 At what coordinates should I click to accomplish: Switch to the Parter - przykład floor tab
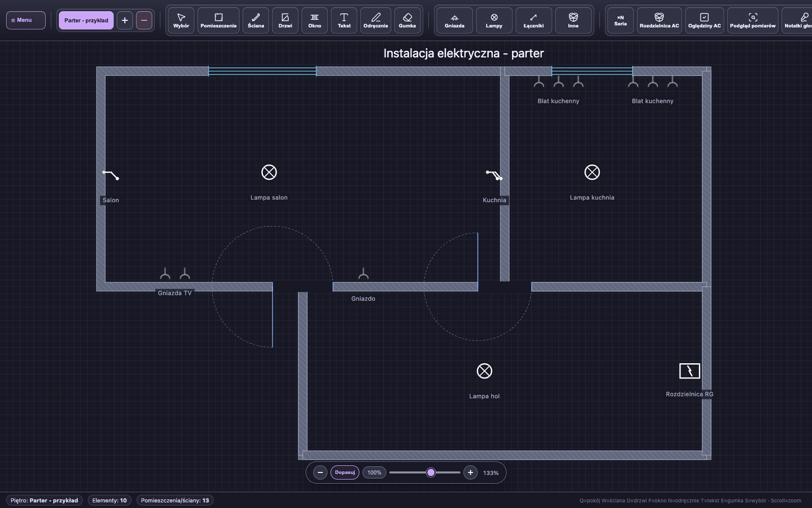(86, 20)
